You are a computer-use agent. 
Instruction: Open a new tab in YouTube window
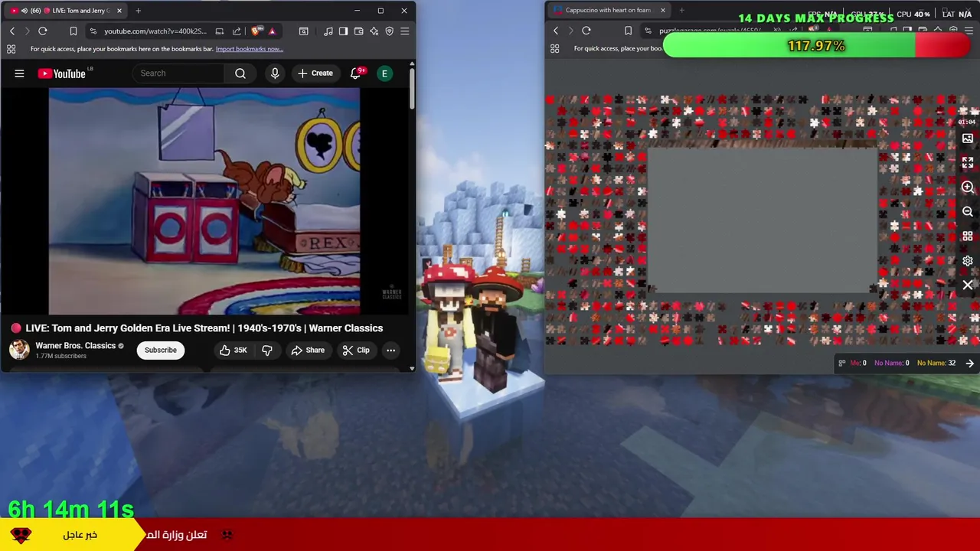point(138,11)
